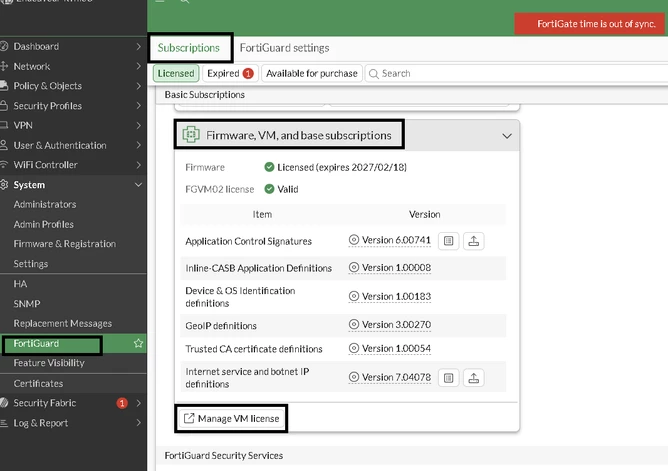Open Administrators under System
The image size is (668, 471).
click(x=45, y=204)
